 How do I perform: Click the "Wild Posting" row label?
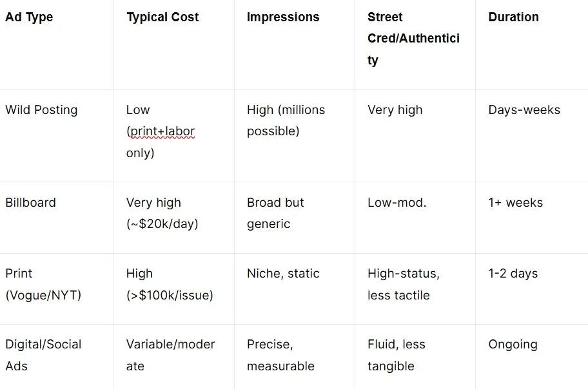click(x=41, y=109)
